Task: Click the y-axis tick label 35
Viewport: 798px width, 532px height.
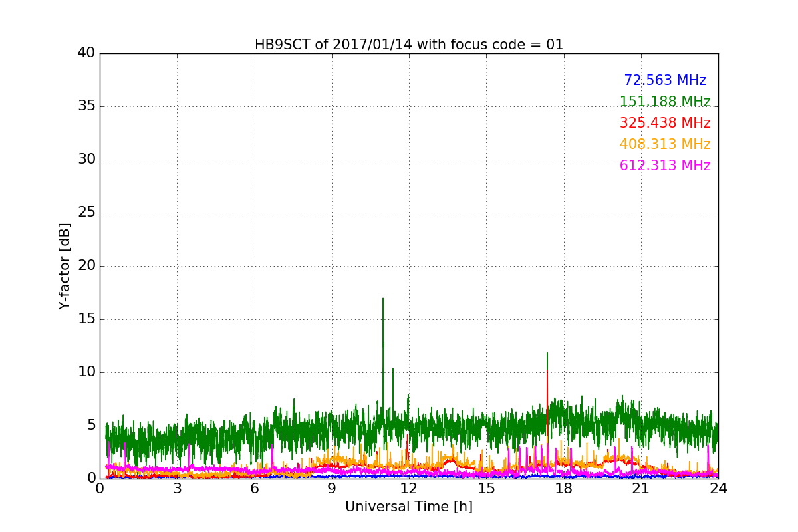Action: 86,106
